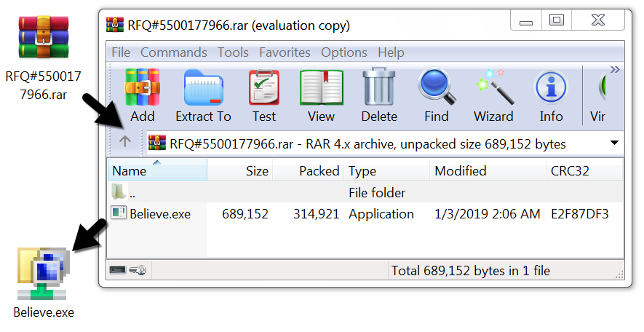Viewport: 644px width, 332px height.
Task: Click WinRAR icon in address bar
Action: (x=157, y=142)
